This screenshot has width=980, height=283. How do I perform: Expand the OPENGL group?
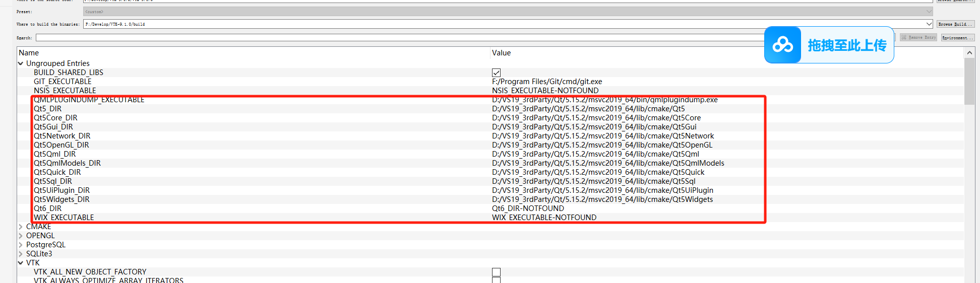[21, 236]
